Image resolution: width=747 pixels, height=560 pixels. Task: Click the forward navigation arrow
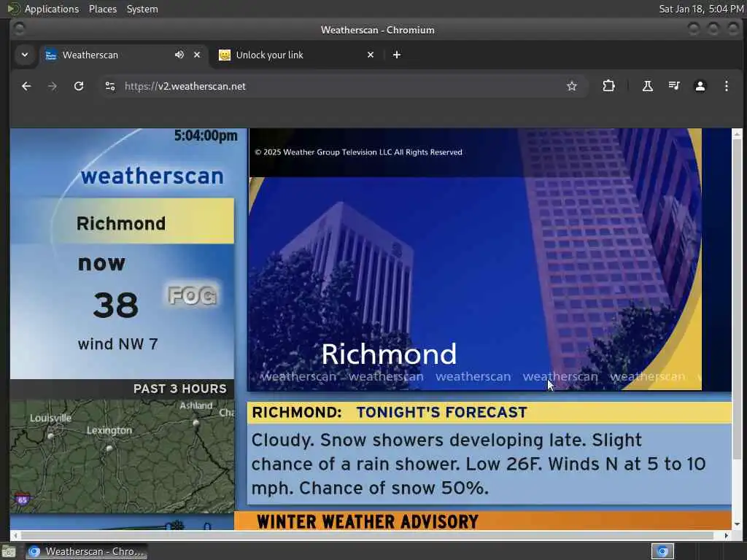(53, 86)
